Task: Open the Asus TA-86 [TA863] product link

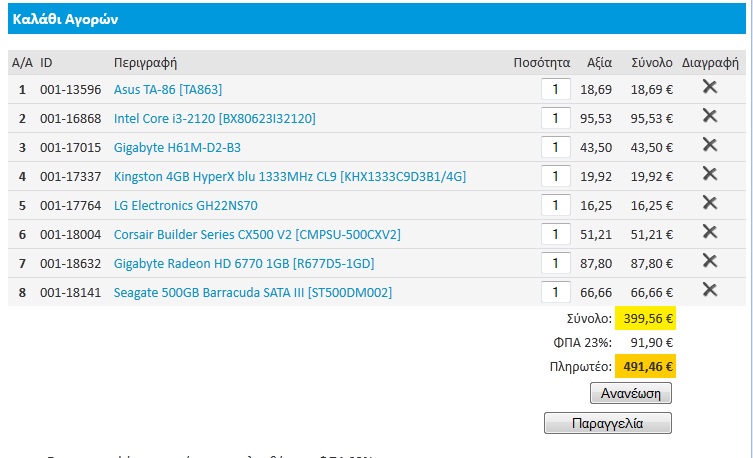Action: click(x=168, y=90)
